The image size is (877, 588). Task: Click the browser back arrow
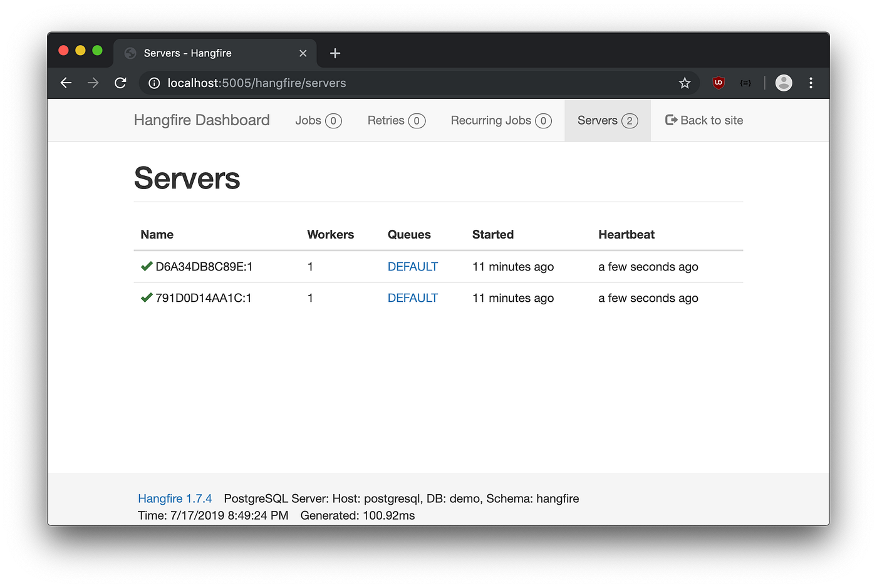pyautogui.click(x=66, y=83)
